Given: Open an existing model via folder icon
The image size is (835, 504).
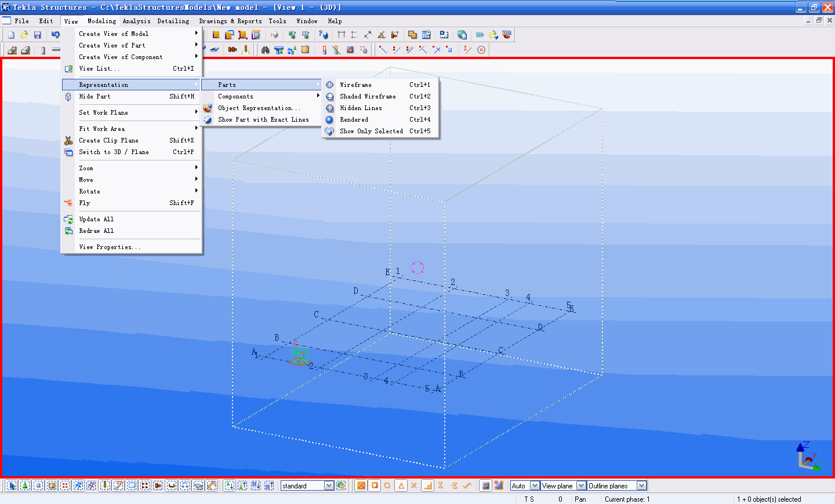Looking at the screenshot, I should (x=24, y=35).
